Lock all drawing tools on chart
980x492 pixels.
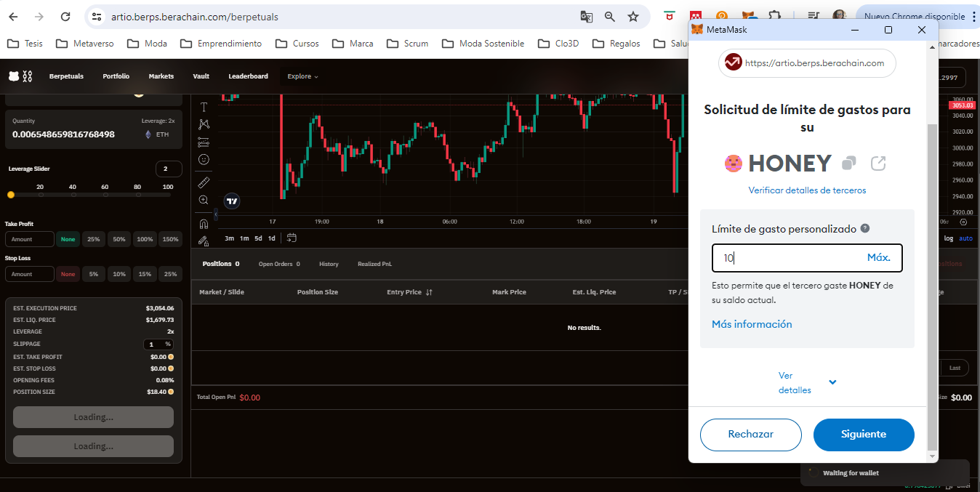pos(204,241)
